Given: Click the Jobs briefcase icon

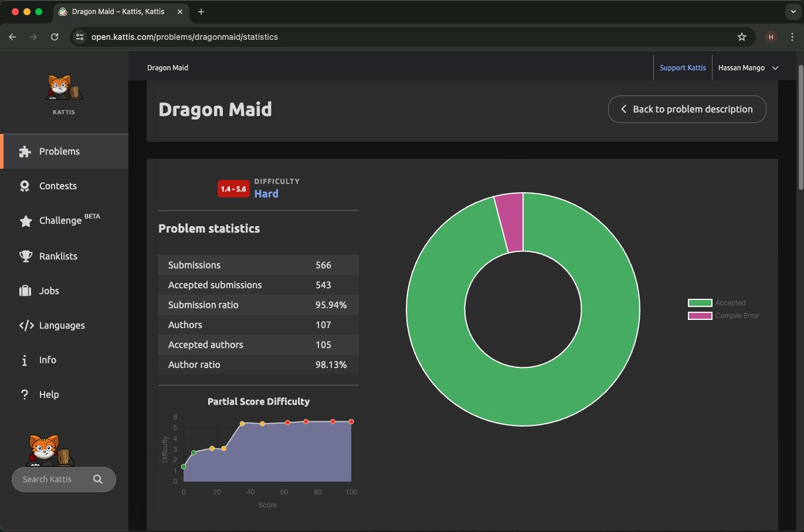Looking at the screenshot, I should [25, 291].
